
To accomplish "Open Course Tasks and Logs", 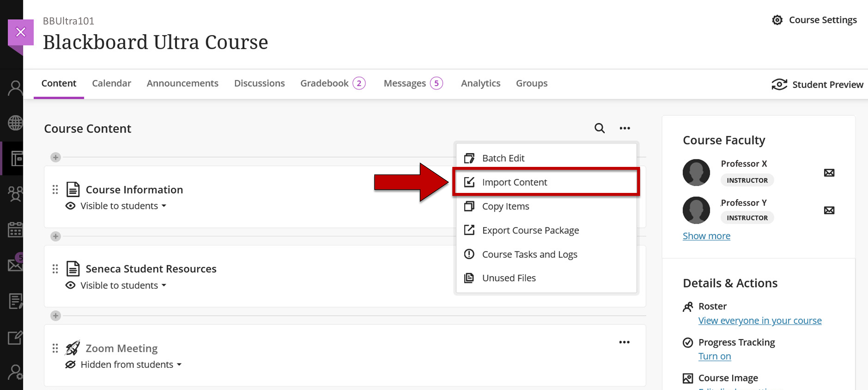I will click(x=546, y=254).
